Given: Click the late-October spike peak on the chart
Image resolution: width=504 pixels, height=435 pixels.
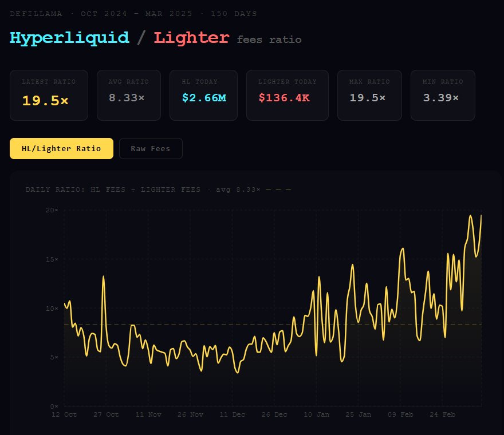Looking at the screenshot, I should tap(104, 276).
